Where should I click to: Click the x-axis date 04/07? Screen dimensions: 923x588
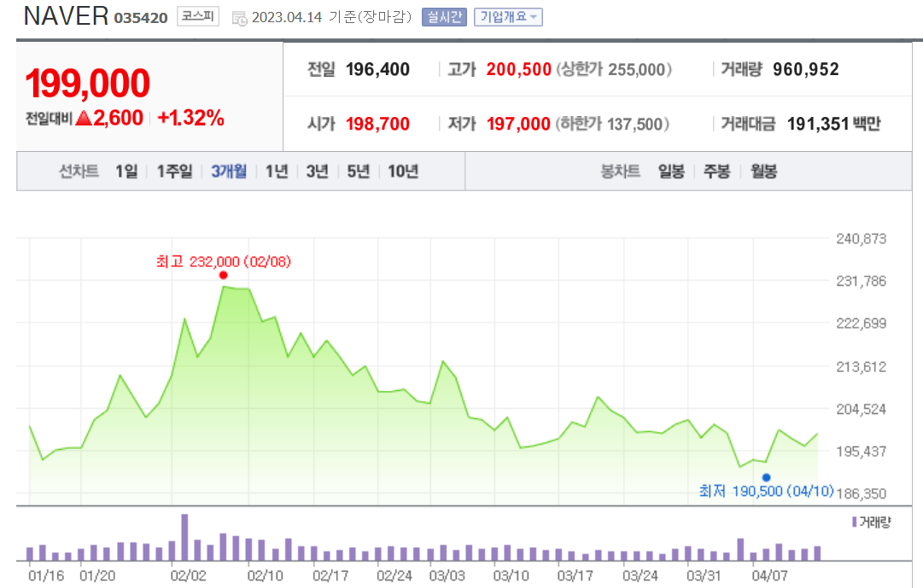pos(769,576)
